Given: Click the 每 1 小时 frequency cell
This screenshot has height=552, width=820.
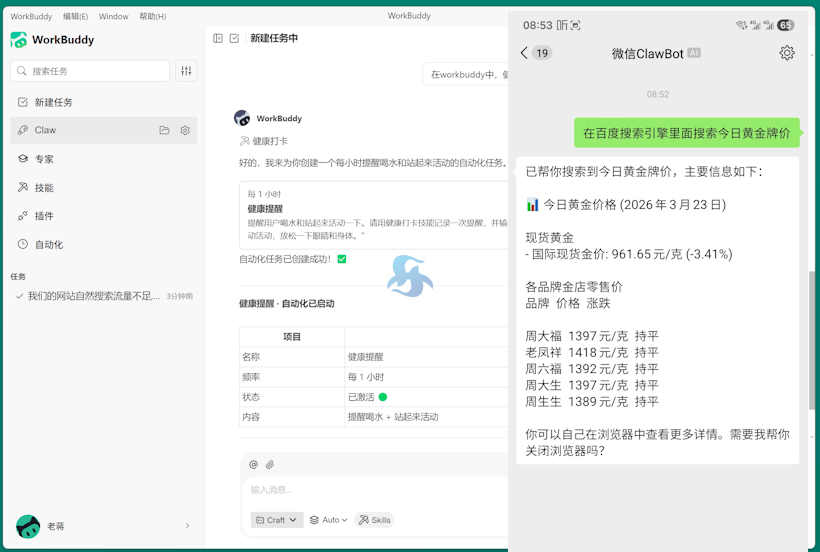Looking at the screenshot, I should pos(426,377).
